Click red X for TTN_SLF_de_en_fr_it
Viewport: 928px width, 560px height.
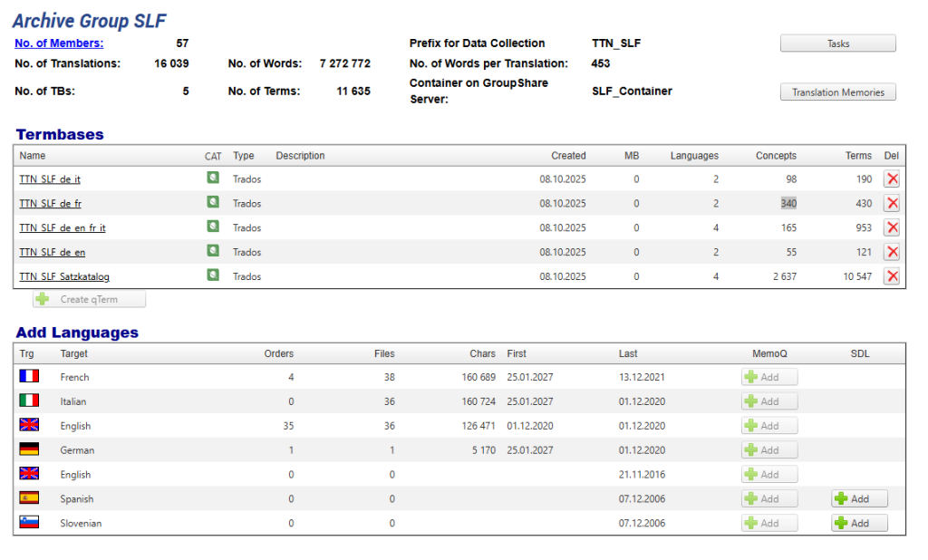892,228
